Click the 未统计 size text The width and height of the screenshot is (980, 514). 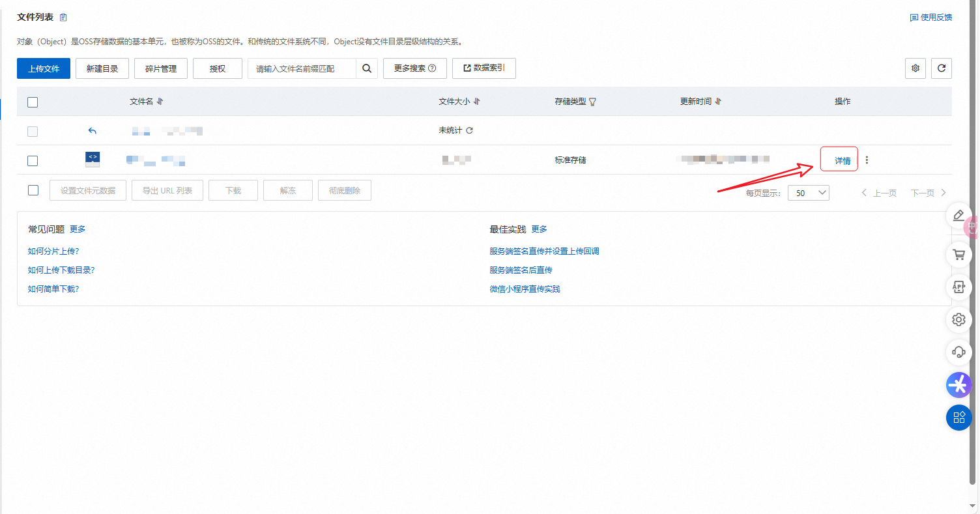tap(450, 130)
